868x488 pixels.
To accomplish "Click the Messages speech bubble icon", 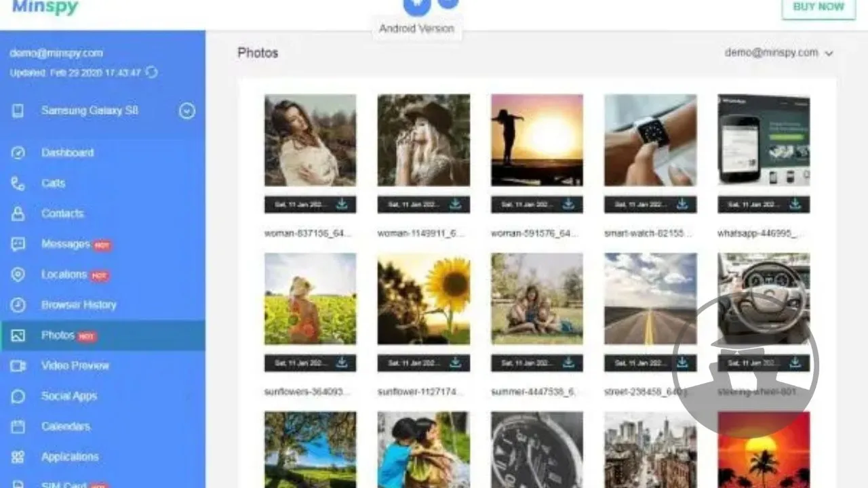I will point(18,244).
